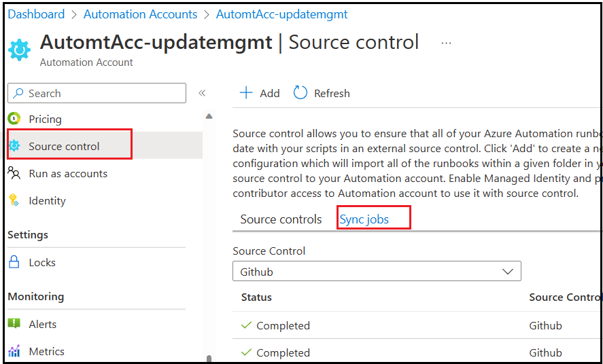Open the Dashboard breadcrumb link
The width and height of the screenshot is (603, 364).
pyautogui.click(x=36, y=14)
